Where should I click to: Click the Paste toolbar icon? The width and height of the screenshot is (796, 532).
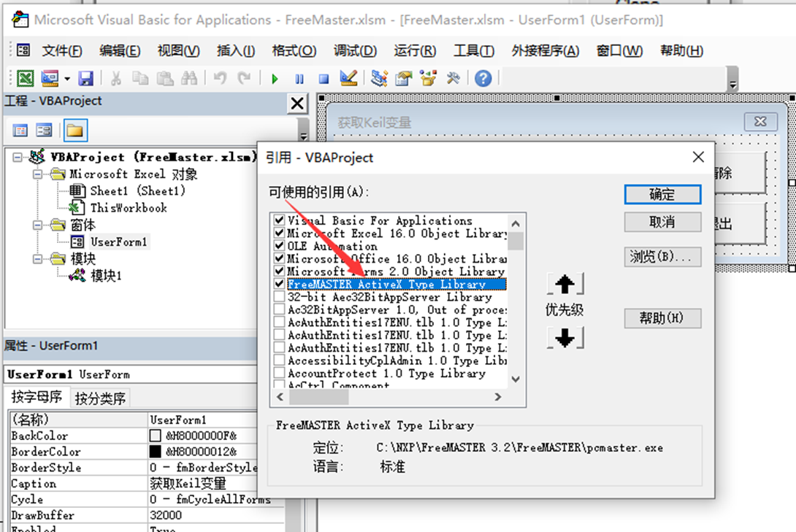tap(164, 78)
